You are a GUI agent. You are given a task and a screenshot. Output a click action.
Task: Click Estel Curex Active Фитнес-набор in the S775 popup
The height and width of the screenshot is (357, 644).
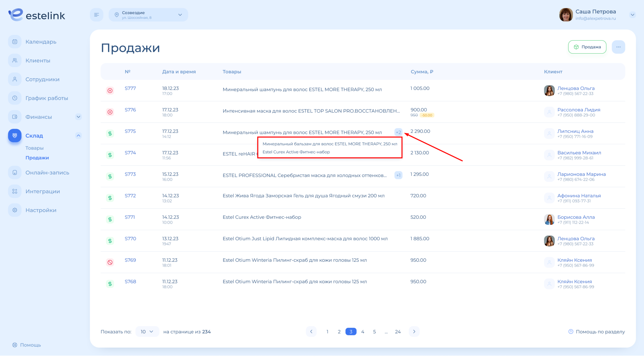pyautogui.click(x=296, y=152)
